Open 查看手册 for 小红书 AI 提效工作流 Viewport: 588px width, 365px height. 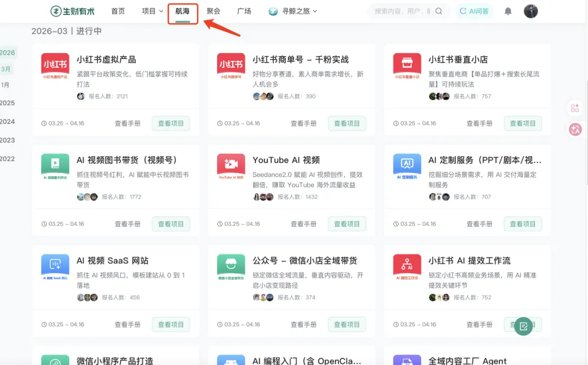click(479, 324)
